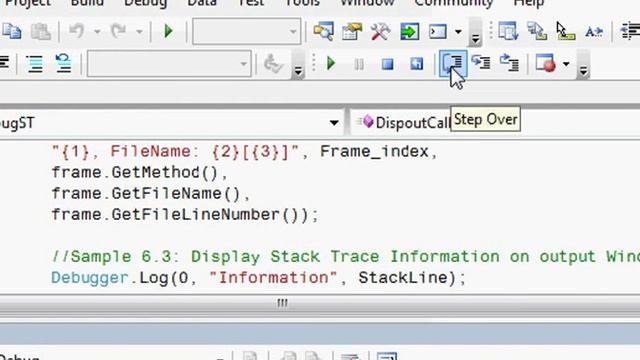
Task: Click the Paste clipboard icon
Action: click(41, 31)
